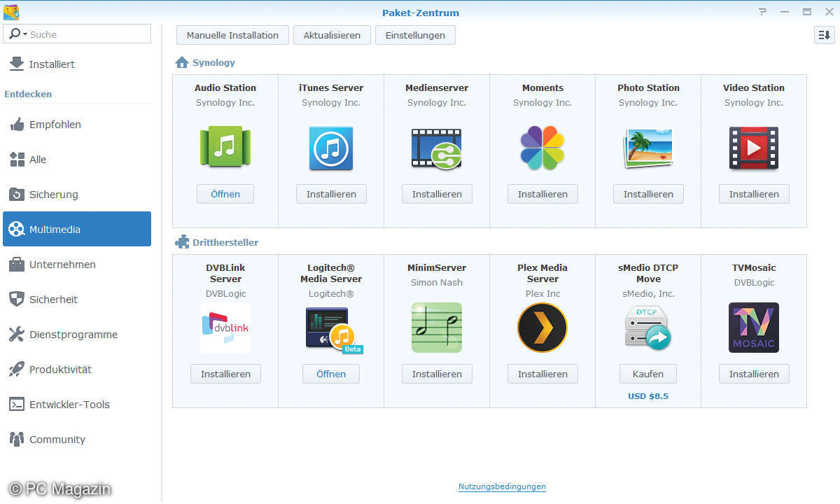The image size is (840, 504).
Task: Show the Dienstprogramme category
Action: click(77, 335)
